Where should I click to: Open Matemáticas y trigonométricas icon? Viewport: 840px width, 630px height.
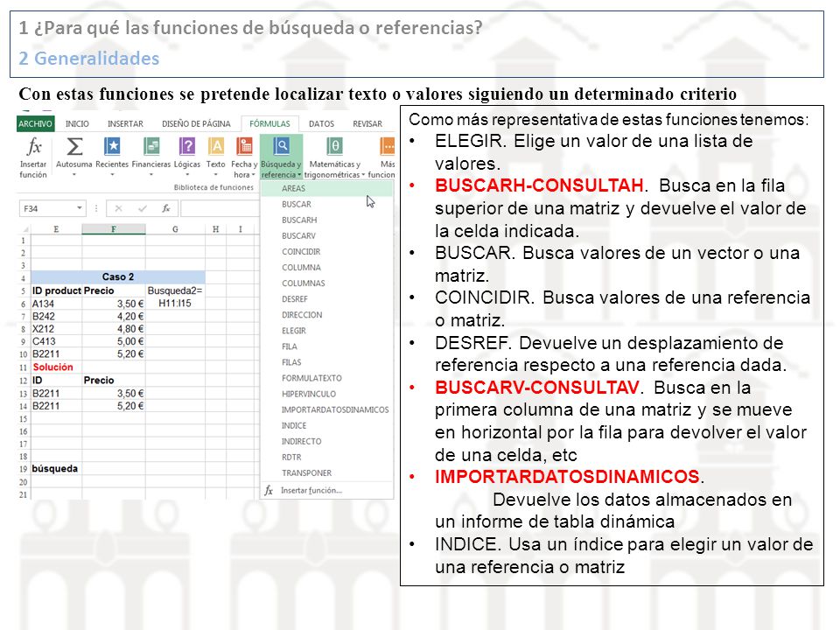coord(334,146)
